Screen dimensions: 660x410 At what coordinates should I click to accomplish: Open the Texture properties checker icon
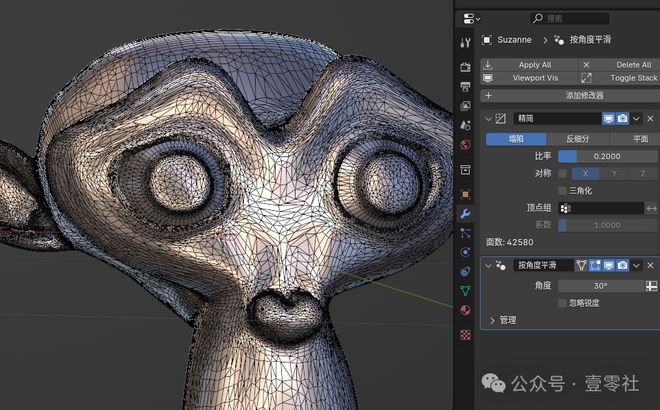click(465, 335)
